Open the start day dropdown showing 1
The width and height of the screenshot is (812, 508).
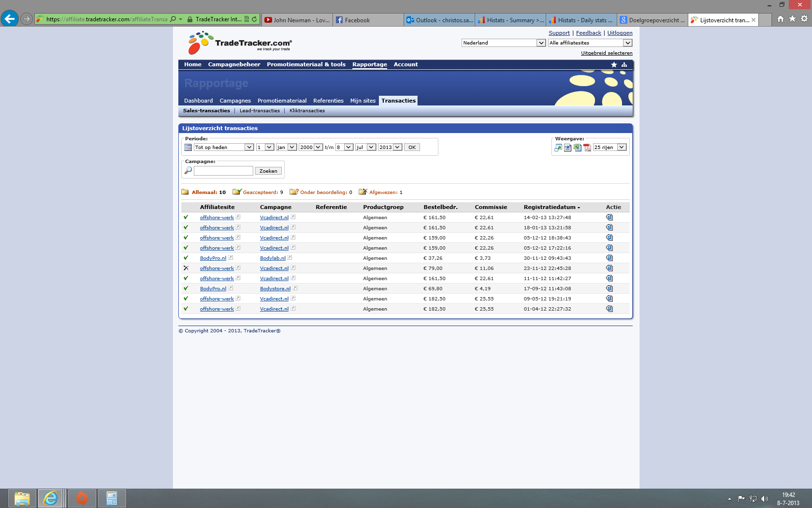pos(265,147)
